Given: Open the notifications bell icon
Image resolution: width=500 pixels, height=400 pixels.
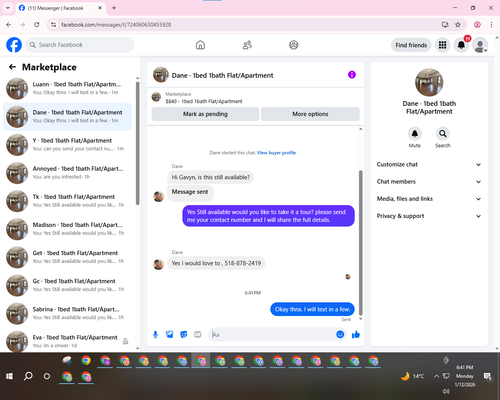Looking at the screenshot, I should pyautogui.click(x=461, y=45).
